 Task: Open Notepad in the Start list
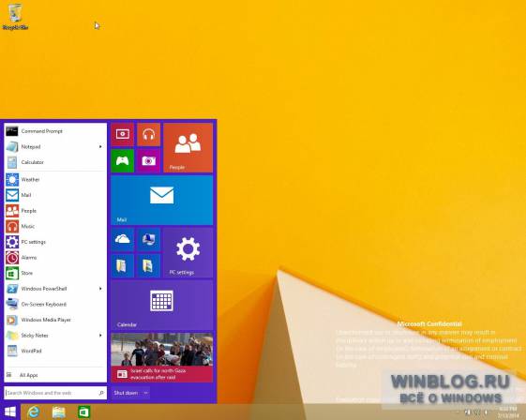click(x=55, y=146)
